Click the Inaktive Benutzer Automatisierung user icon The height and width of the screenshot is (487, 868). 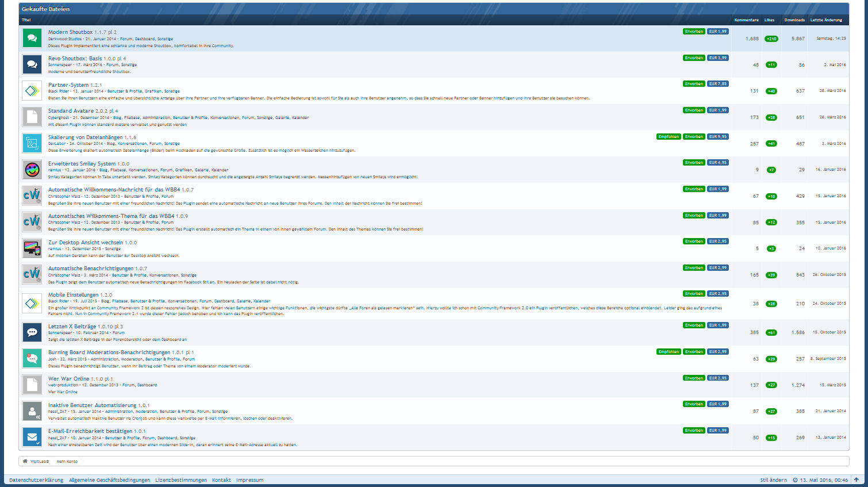click(x=32, y=411)
